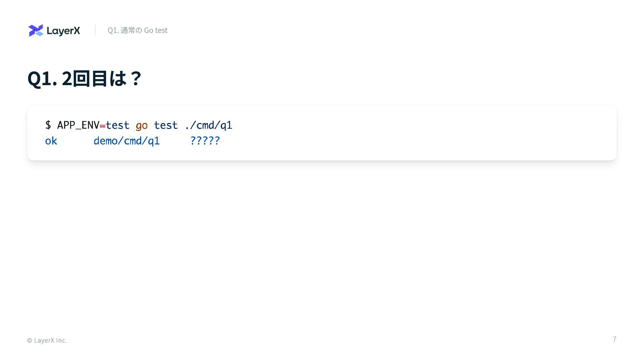Click the LayerX logo icon
The width and height of the screenshot is (644, 362).
36,31
